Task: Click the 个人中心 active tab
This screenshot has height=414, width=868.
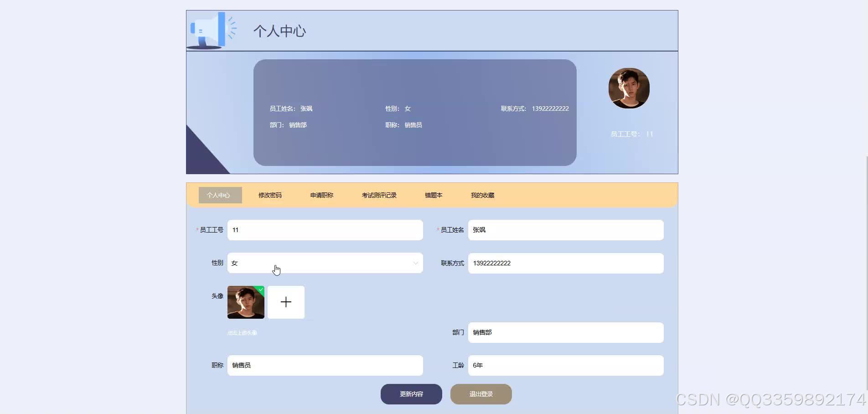Action: point(220,195)
